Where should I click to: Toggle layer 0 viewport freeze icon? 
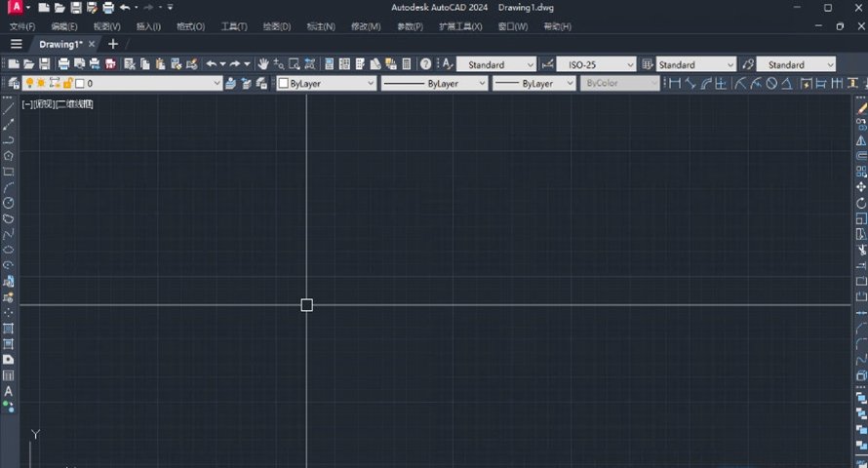coord(55,83)
